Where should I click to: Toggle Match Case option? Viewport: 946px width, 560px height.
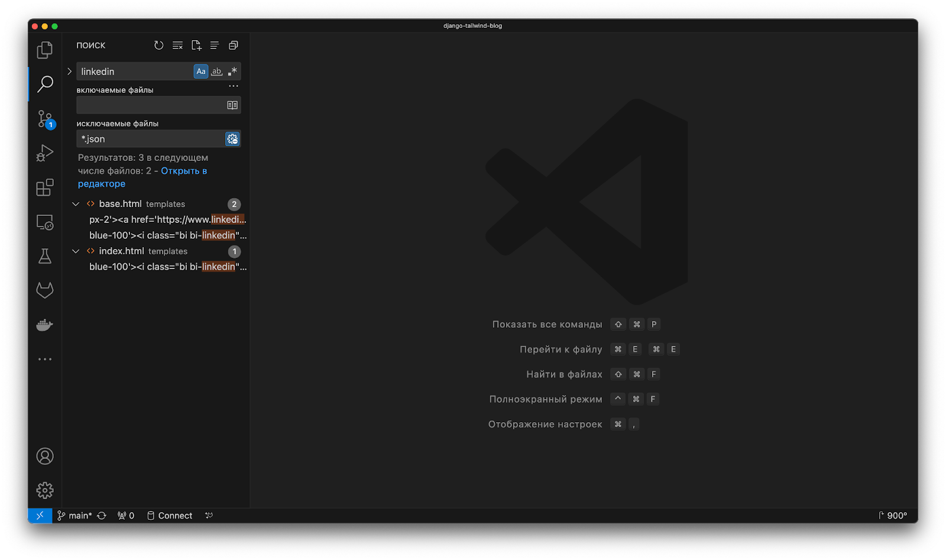tap(201, 72)
